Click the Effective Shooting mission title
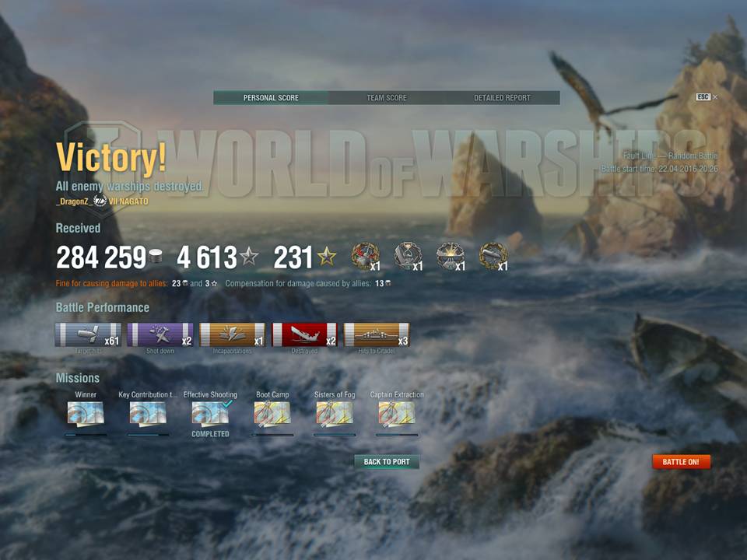 (x=210, y=394)
